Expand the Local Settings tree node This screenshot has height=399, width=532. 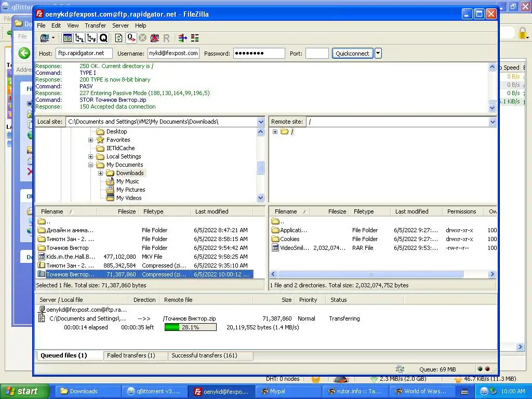(x=90, y=156)
